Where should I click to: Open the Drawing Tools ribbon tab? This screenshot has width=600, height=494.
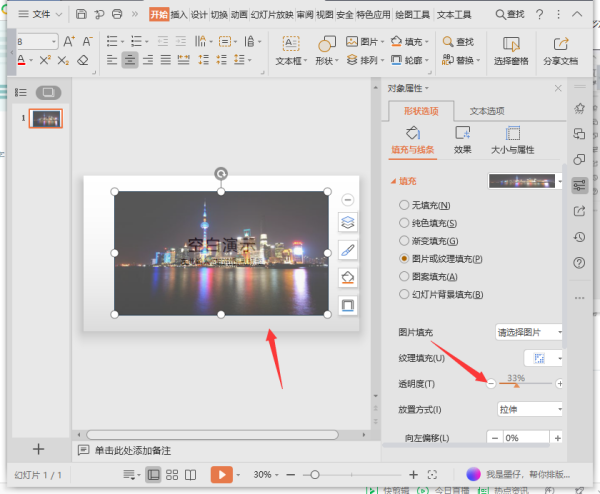[412, 15]
